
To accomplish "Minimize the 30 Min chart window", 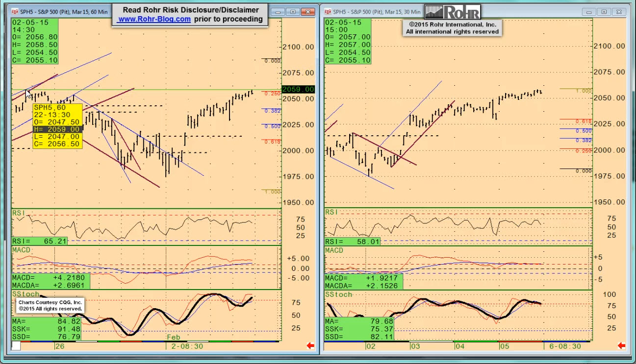I will 590,12.
